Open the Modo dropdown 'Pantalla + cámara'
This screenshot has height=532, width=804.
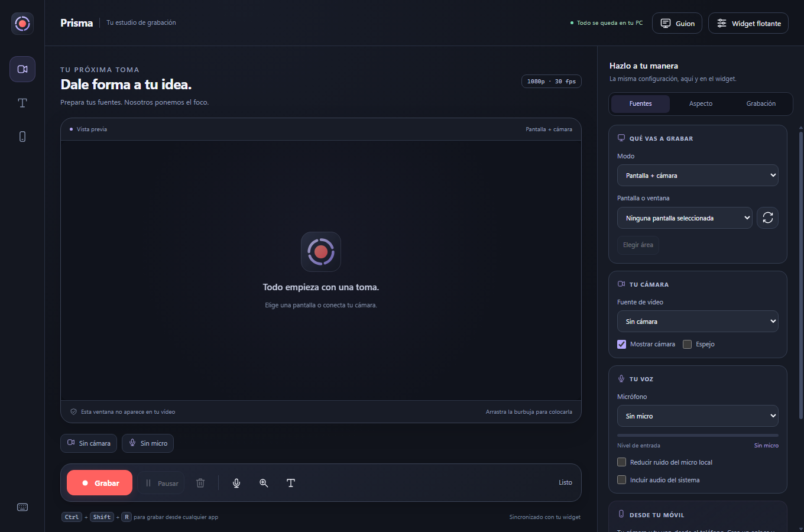tap(698, 176)
